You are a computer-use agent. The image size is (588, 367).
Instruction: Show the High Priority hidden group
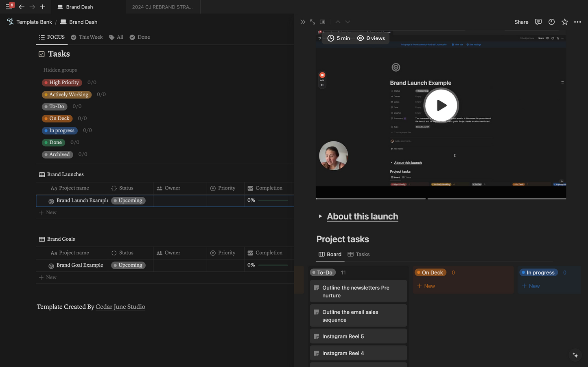[x=62, y=82]
